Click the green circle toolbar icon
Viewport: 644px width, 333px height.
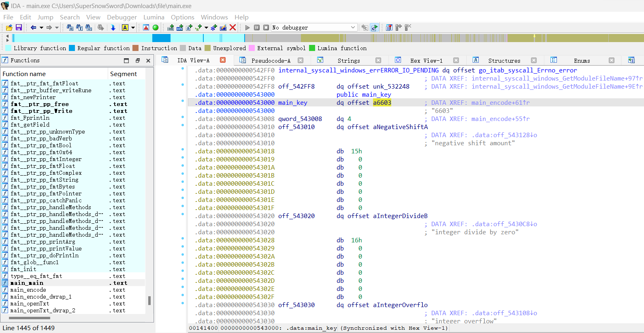(x=156, y=28)
